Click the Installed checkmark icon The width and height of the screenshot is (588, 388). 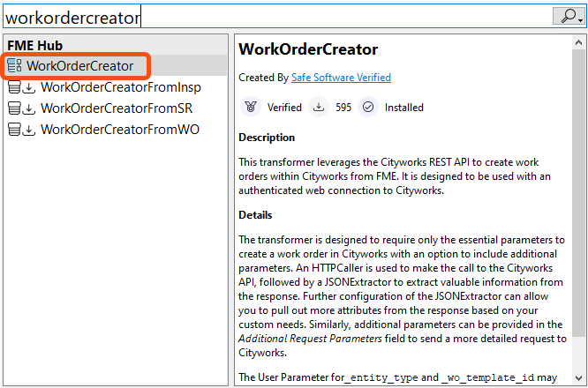coord(368,107)
